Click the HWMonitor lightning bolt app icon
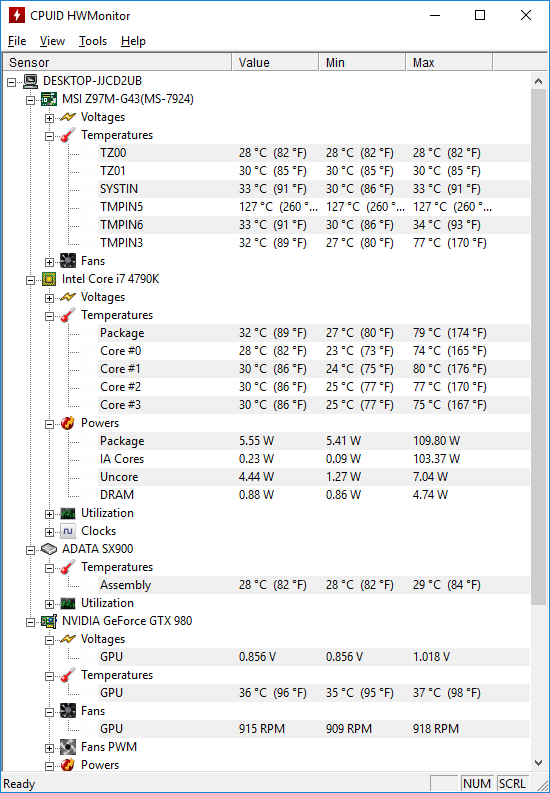This screenshot has width=550, height=793. (17, 16)
